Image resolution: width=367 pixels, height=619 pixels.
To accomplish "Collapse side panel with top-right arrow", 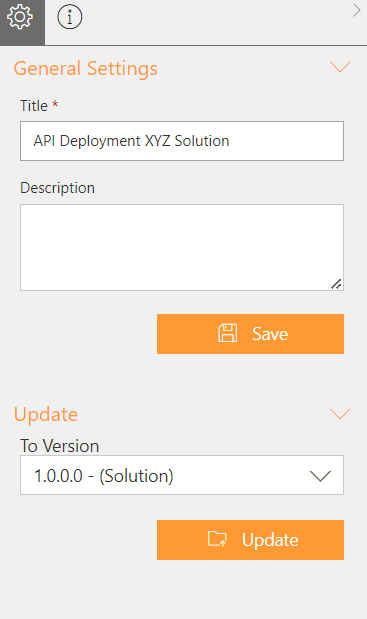I will tap(356, 11).
